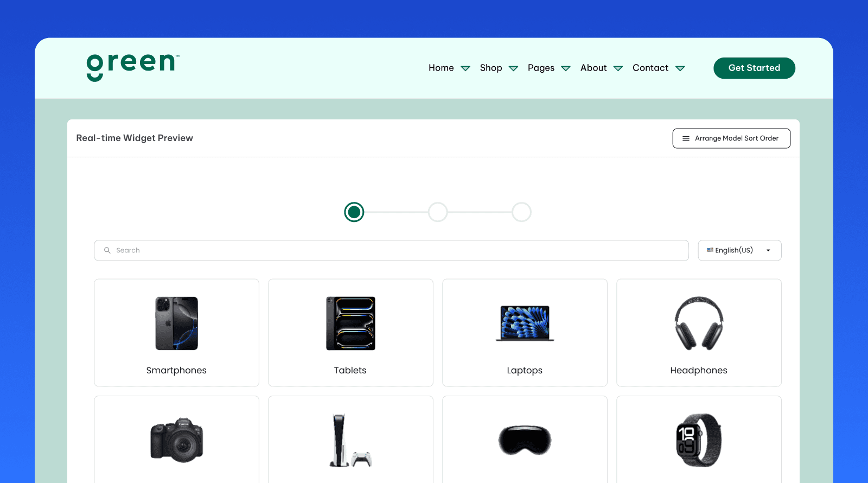Click the Real-time Widget Preview heading
Image resolution: width=868 pixels, height=483 pixels.
(x=135, y=138)
